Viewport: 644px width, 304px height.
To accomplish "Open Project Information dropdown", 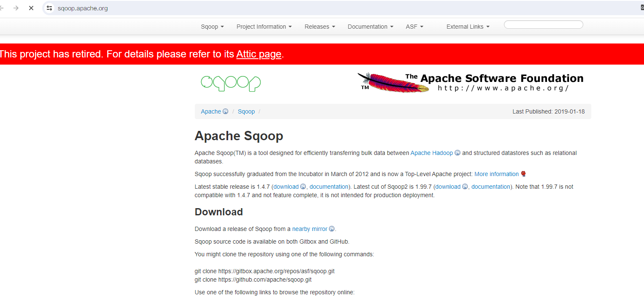I will (264, 27).
